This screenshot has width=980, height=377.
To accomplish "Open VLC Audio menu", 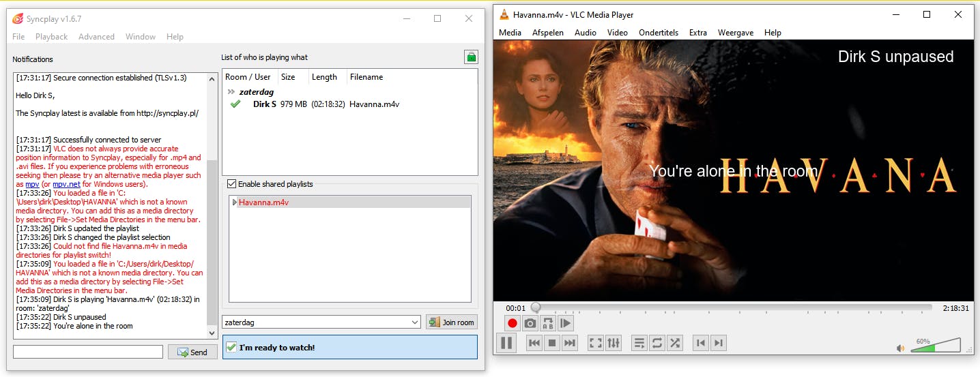I will 586,33.
